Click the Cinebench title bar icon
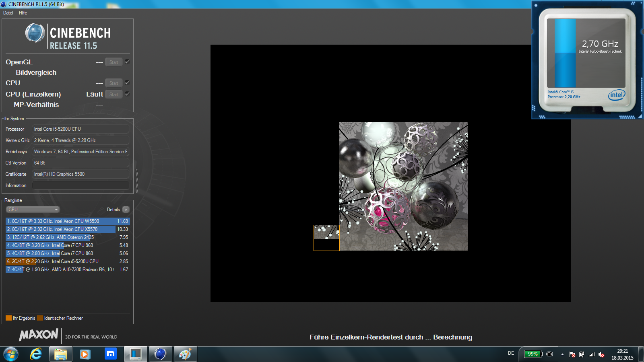 (x=4, y=4)
